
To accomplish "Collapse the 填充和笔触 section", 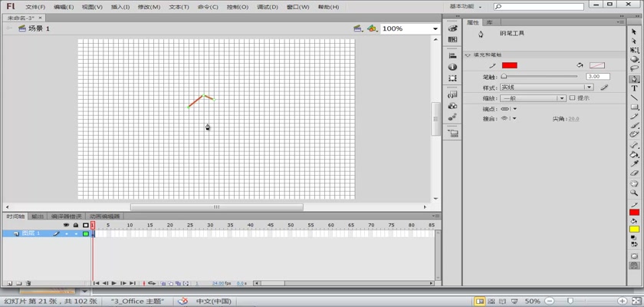I will tap(468, 55).
